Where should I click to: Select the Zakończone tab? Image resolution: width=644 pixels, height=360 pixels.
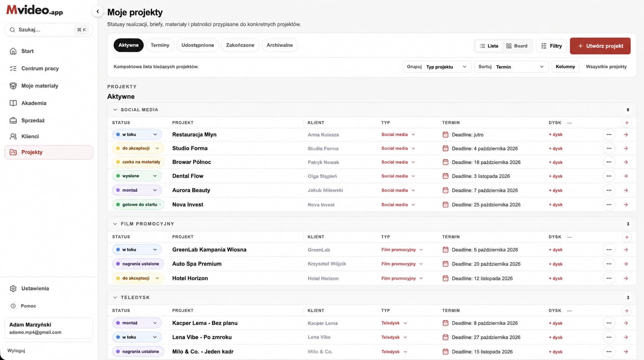click(240, 45)
